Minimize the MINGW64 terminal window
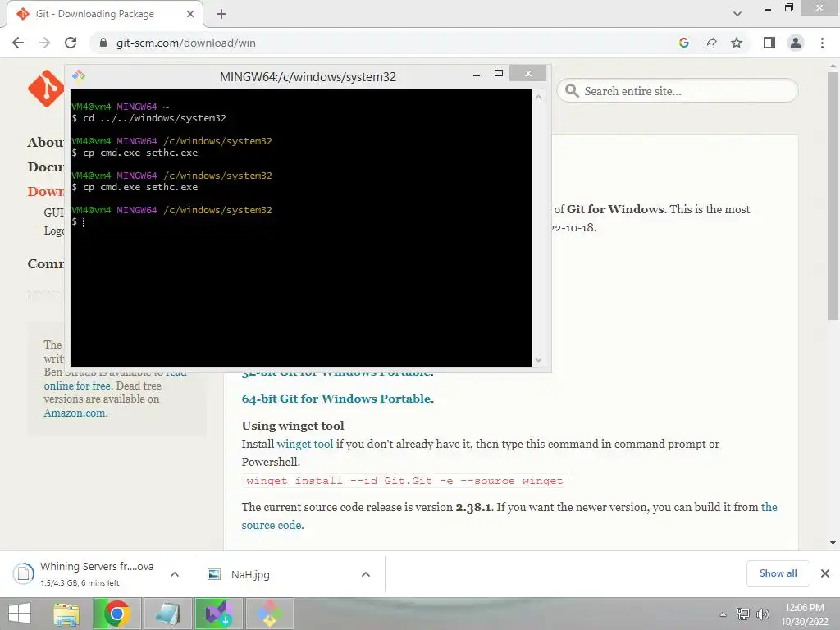This screenshot has width=840, height=630. 477,75
